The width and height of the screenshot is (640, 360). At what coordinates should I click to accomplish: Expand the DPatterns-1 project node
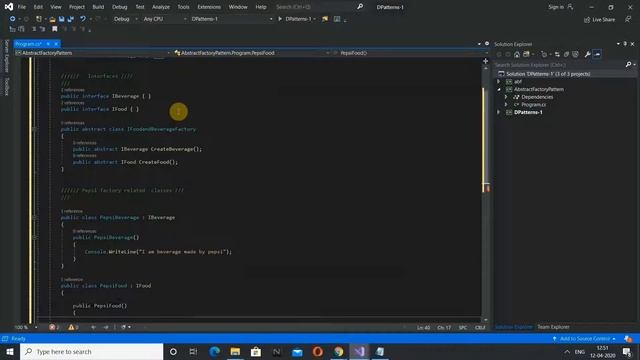pos(498,112)
